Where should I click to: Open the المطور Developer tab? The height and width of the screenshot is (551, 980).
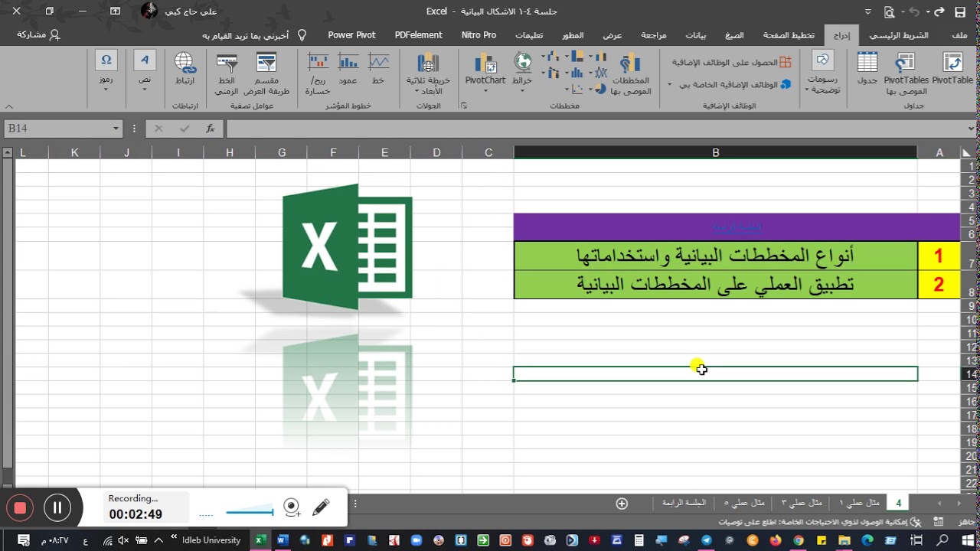click(572, 35)
